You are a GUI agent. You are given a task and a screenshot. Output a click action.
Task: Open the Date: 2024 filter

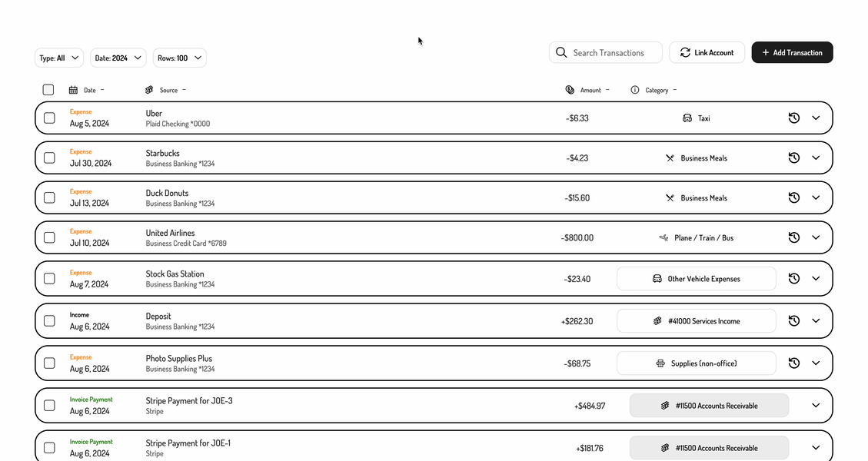click(118, 58)
